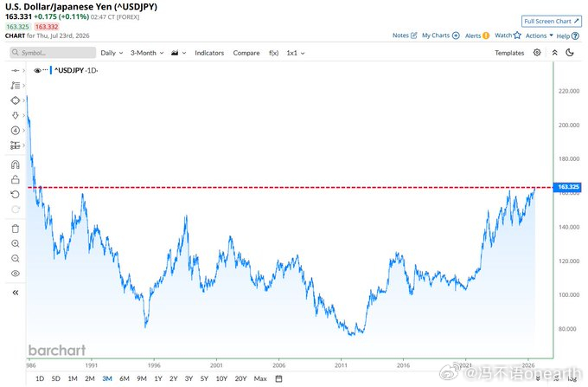The height and width of the screenshot is (387, 588).
Task: Undo the last chart action
Action: (15, 195)
